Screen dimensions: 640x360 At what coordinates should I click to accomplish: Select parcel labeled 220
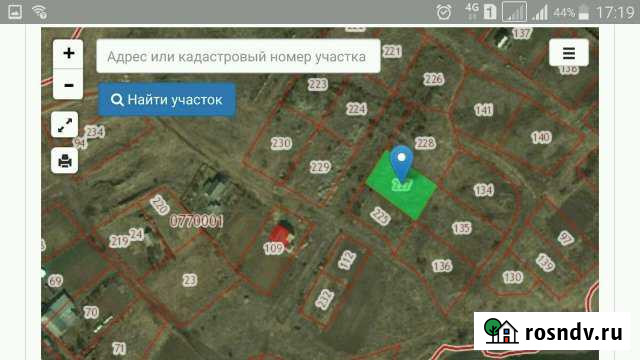160,205
